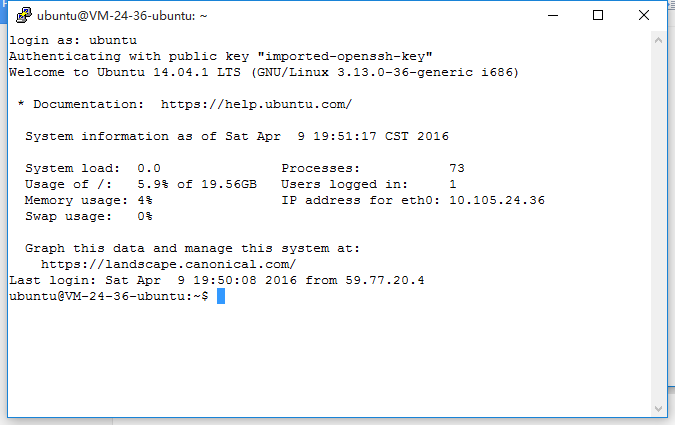Open the PuTTY system menu icon
The height and width of the screenshot is (425, 675).
click(24, 16)
